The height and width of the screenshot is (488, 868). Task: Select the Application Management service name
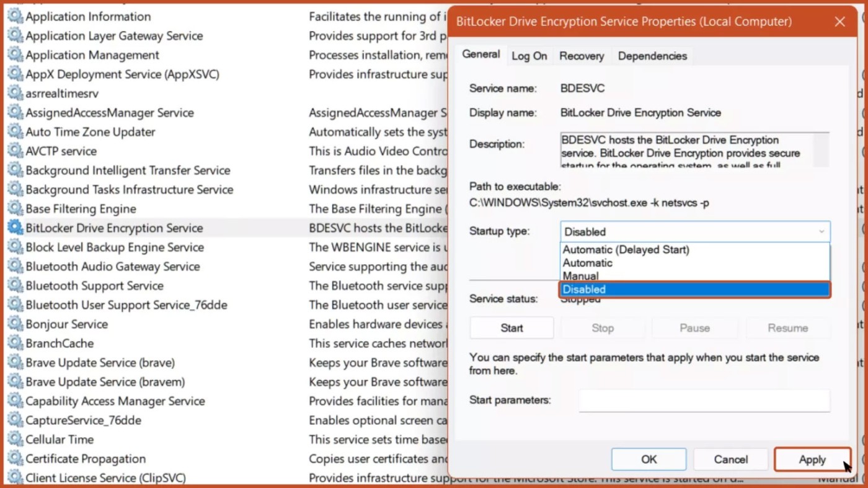tap(92, 55)
